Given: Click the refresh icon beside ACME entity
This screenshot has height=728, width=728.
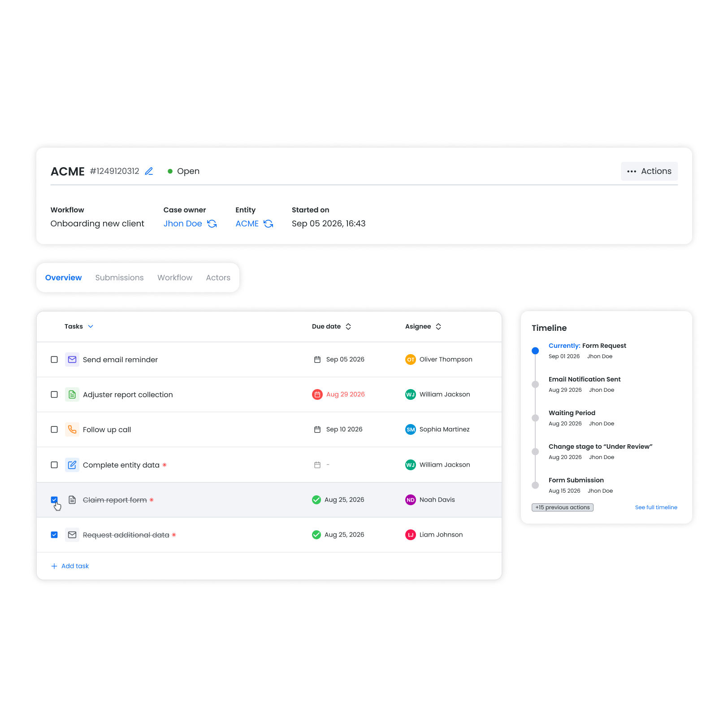Looking at the screenshot, I should 269,224.
